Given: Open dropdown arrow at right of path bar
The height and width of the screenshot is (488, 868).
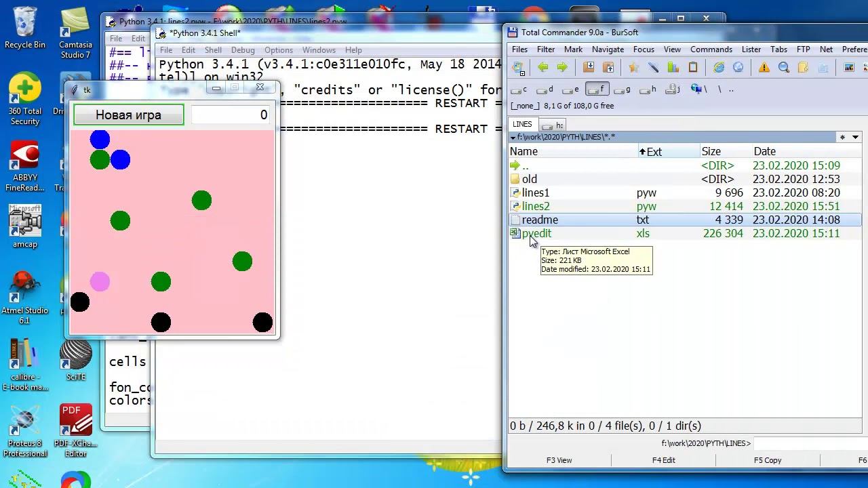Looking at the screenshot, I should coord(855,137).
